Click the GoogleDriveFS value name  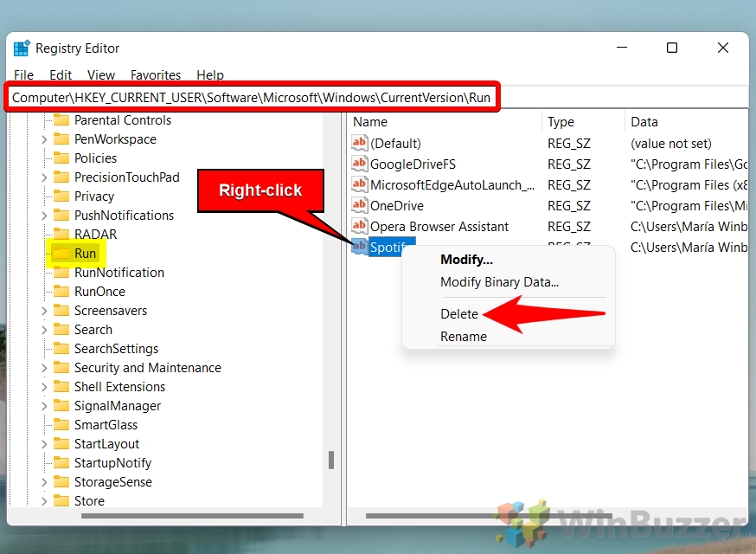point(413,164)
